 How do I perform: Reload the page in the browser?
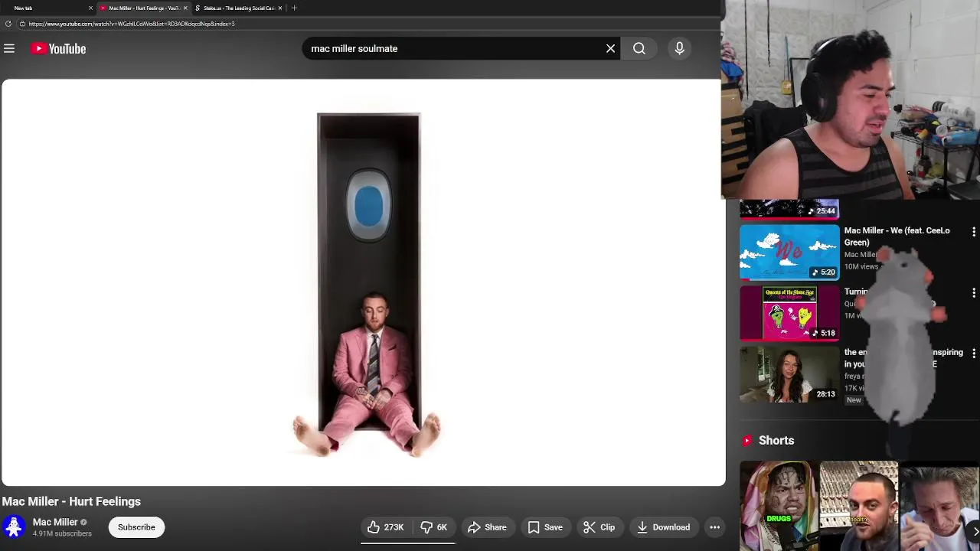8,24
